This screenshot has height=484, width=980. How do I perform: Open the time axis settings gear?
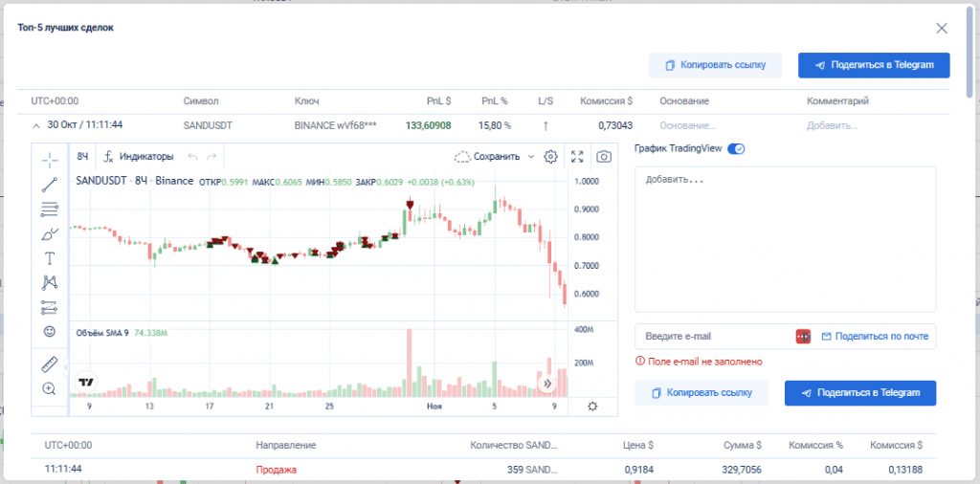[592, 407]
